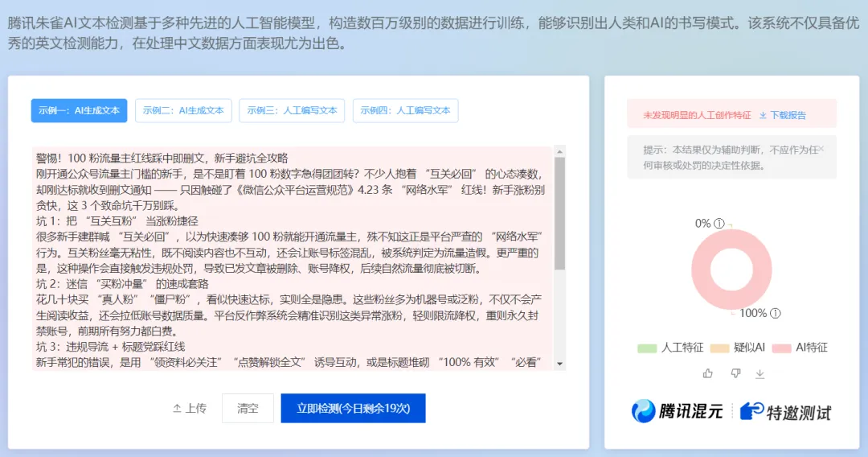Click the text line 坑 1：把 “互关互粉”
This screenshot has width=868, height=457.
pos(117,221)
